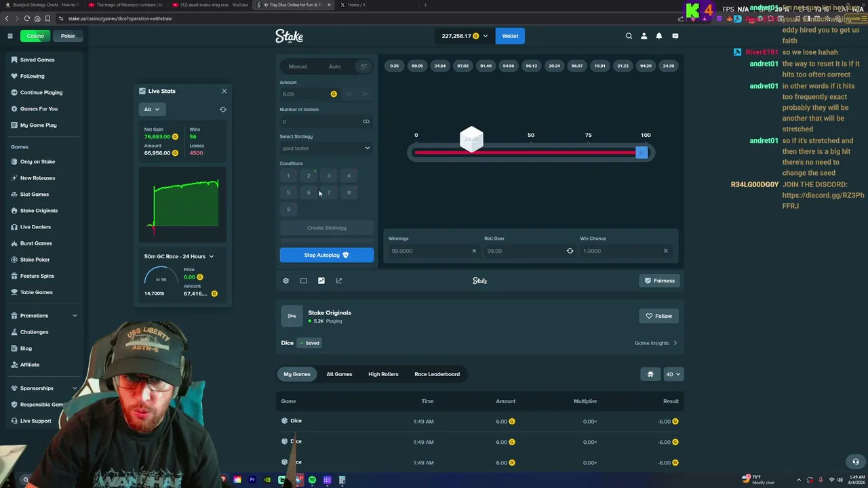Go back in the browser
The width and height of the screenshot is (868, 488).
(7, 18)
